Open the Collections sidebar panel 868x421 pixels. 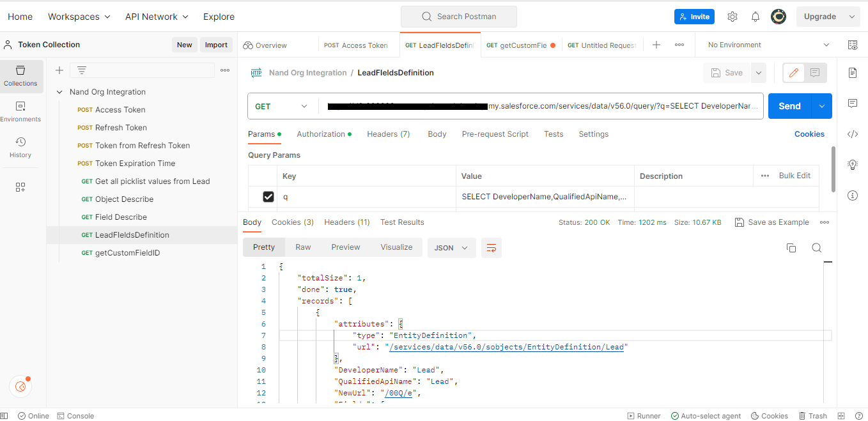click(x=20, y=77)
